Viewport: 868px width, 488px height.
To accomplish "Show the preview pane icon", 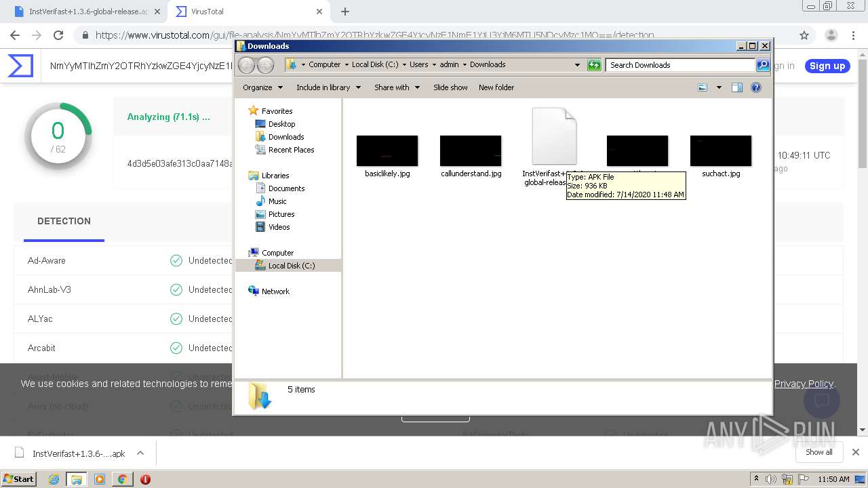I will 737,87.
